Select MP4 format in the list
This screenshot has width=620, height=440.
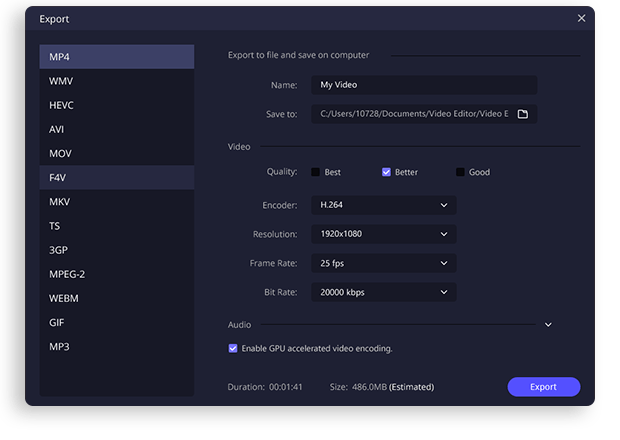tap(116, 57)
